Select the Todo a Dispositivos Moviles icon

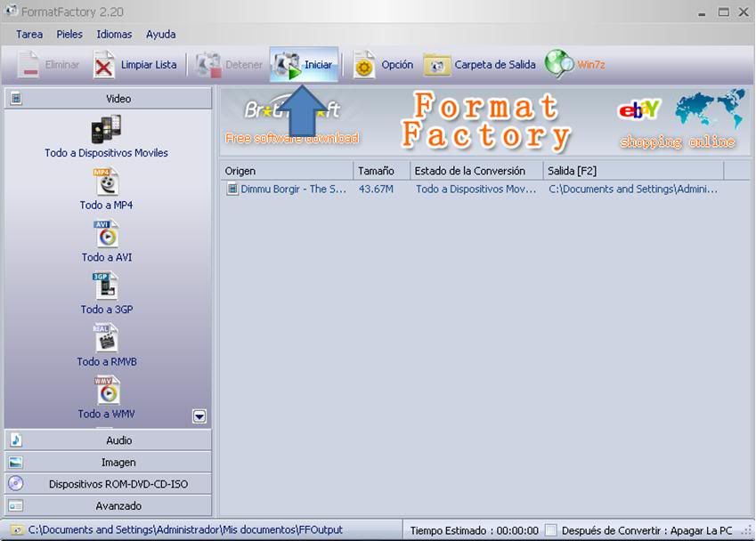(106, 129)
